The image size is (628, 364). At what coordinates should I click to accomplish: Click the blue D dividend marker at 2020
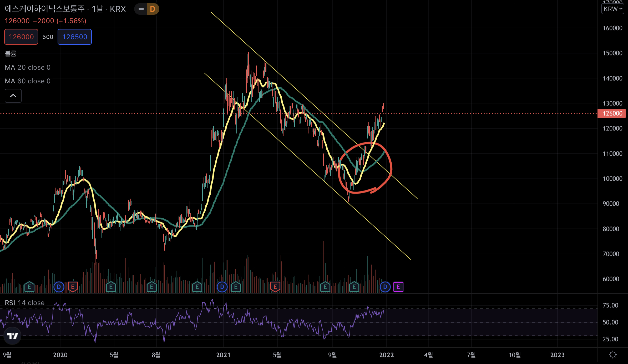pos(59,287)
